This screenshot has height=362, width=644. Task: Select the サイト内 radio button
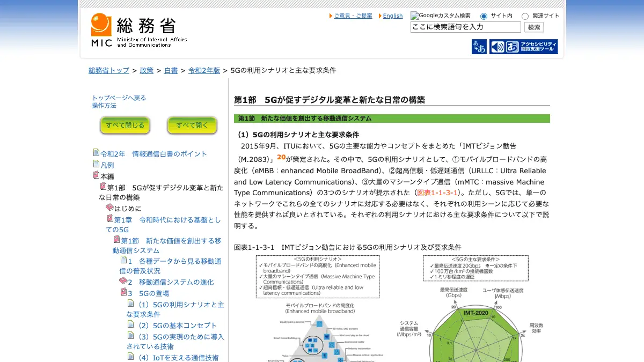[x=484, y=17]
